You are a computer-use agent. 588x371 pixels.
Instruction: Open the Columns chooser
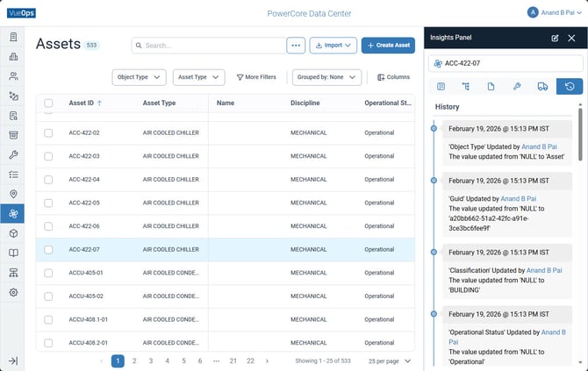point(393,77)
